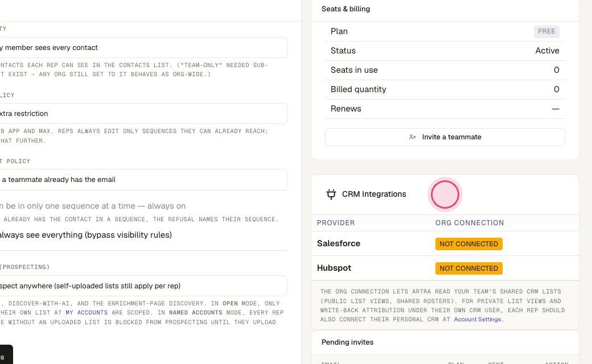Click the 'Seats in use' row label

point(354,70)
